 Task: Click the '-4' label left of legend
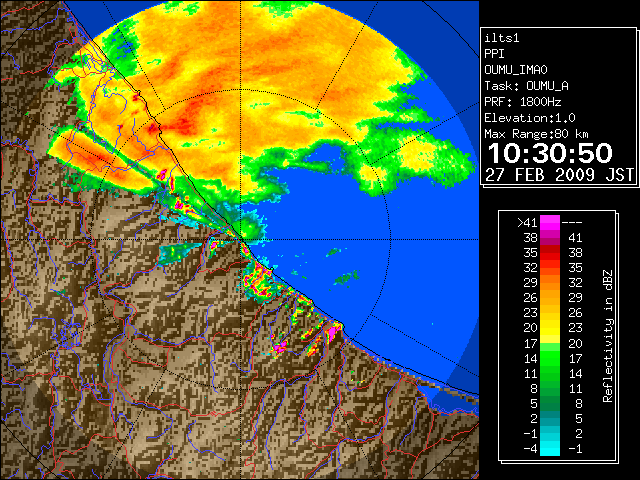click(530, 449)
